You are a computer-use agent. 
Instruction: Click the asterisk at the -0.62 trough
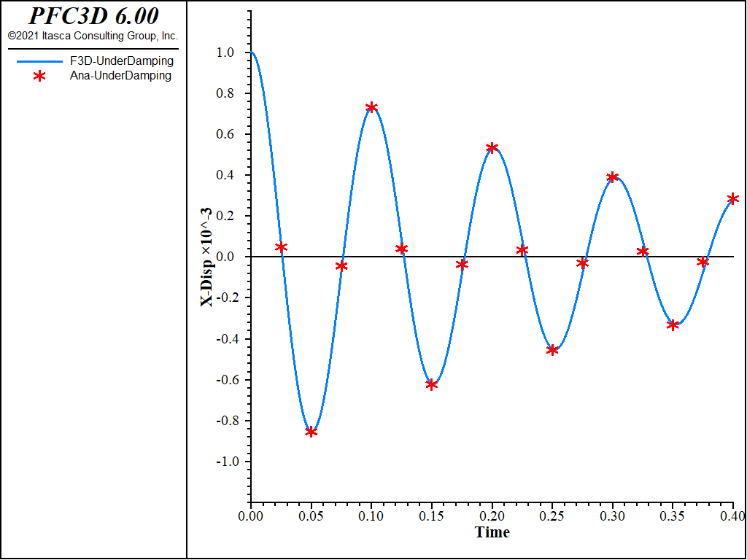click(x=432, y=385)
